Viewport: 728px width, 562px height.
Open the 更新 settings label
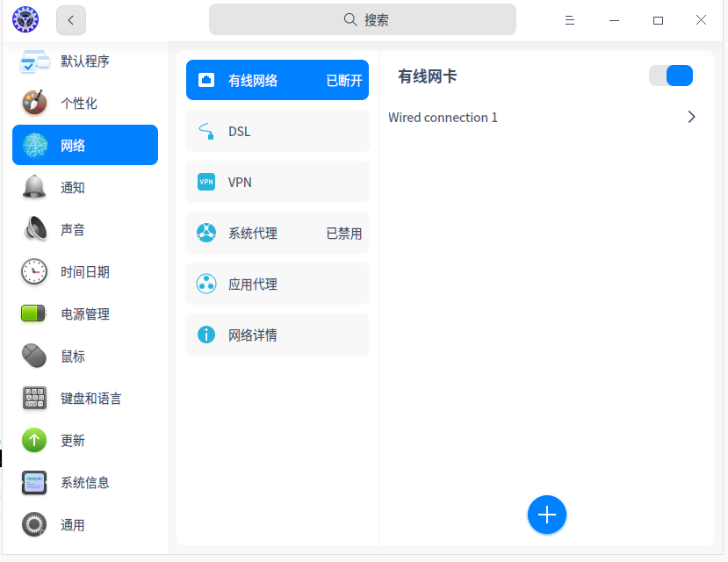click(x=73, y=441)
